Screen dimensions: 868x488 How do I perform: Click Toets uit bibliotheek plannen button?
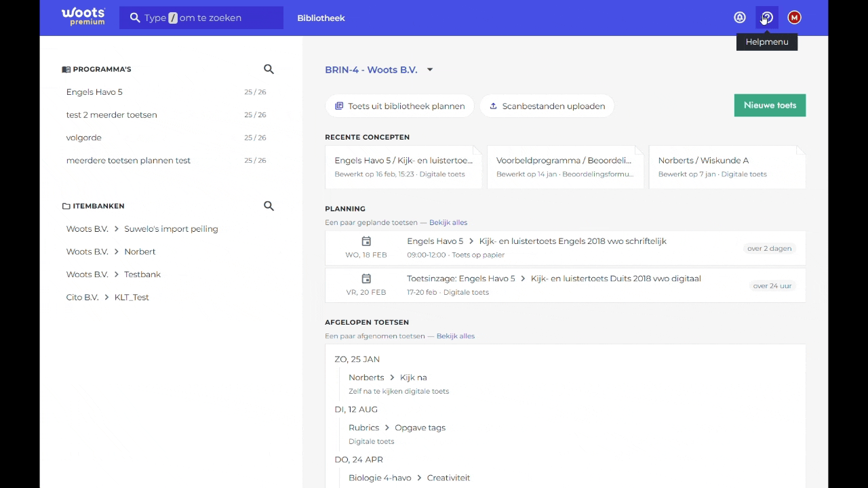(x=399, y=106)
